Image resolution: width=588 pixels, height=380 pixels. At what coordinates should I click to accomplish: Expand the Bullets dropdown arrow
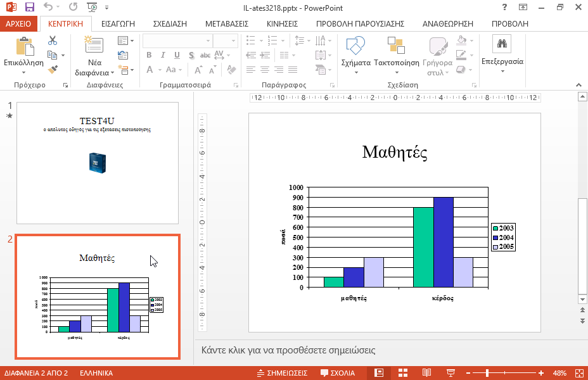click(x=262, y=41)
